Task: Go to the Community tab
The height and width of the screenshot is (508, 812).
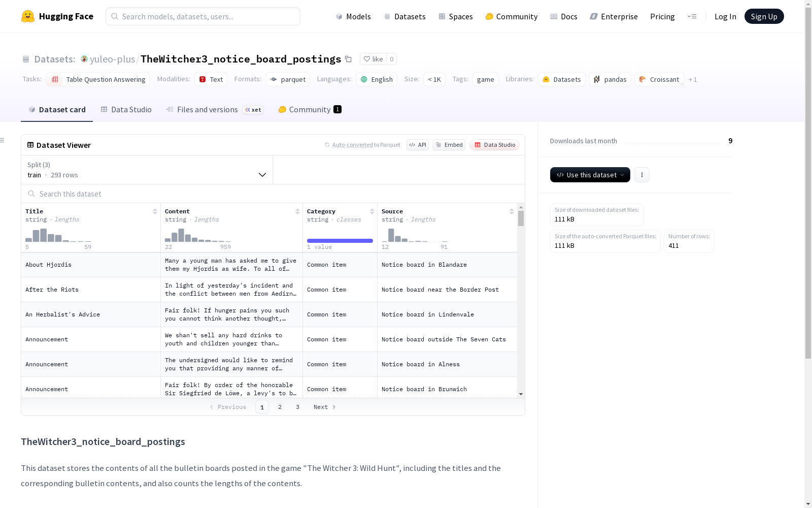Action: tap(310, 109)
